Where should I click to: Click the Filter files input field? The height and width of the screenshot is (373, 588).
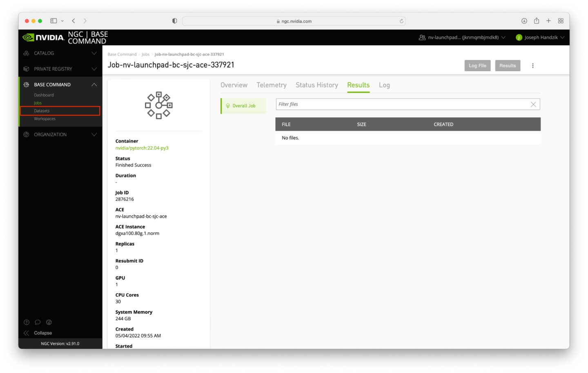tap(402, 105)
